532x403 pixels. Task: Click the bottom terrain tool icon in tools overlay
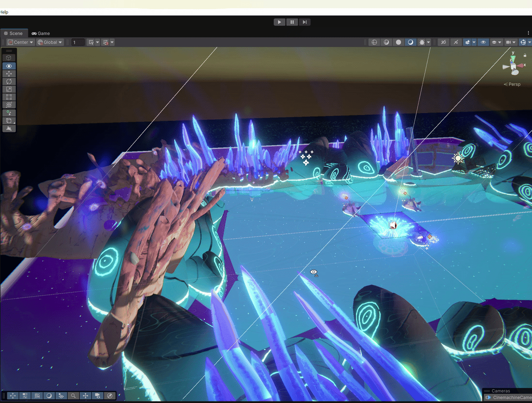(9, 129)
